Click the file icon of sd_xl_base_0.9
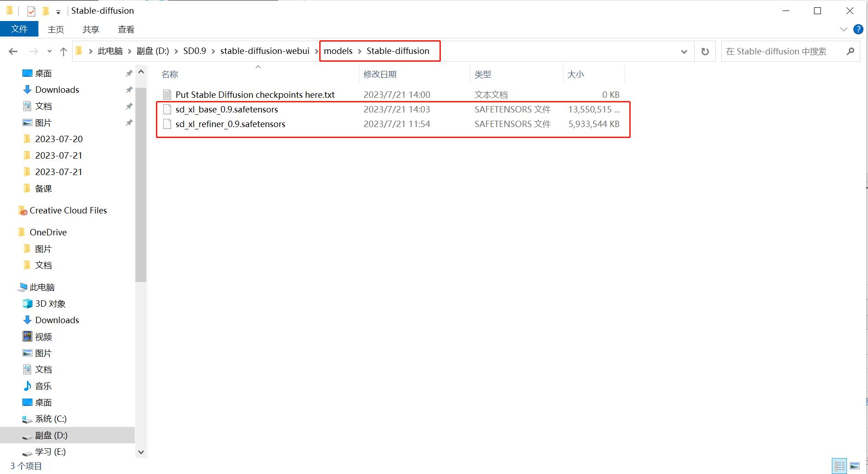 [167, 110]
